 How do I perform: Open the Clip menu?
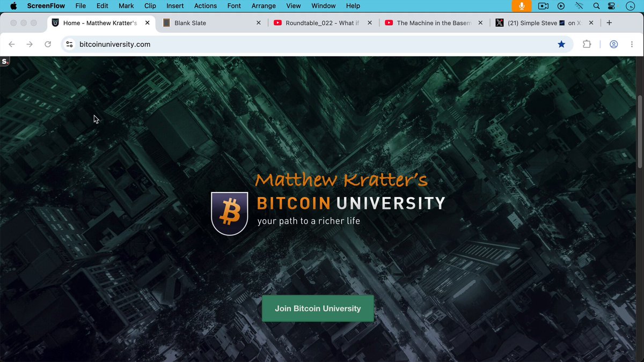[150, 6]
